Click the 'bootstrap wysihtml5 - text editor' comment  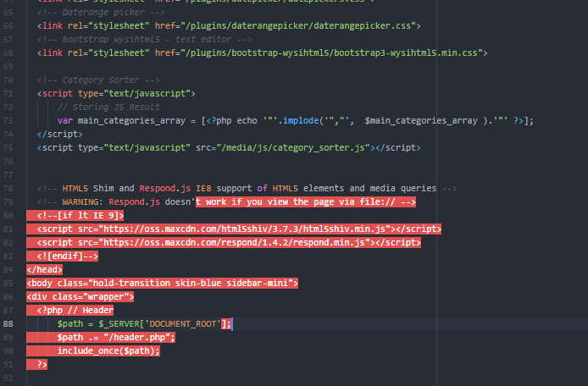[x=144, y=39]
